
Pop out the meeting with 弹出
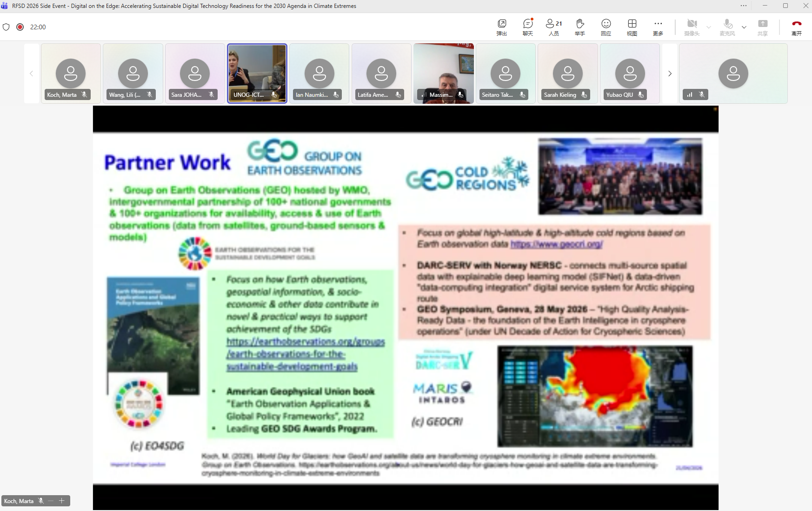(502, 27)
